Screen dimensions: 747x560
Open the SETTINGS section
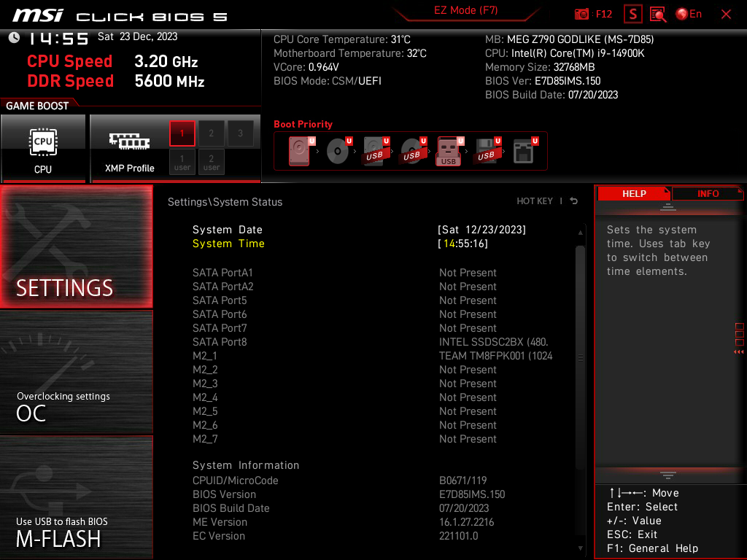[x=76, y=246]
